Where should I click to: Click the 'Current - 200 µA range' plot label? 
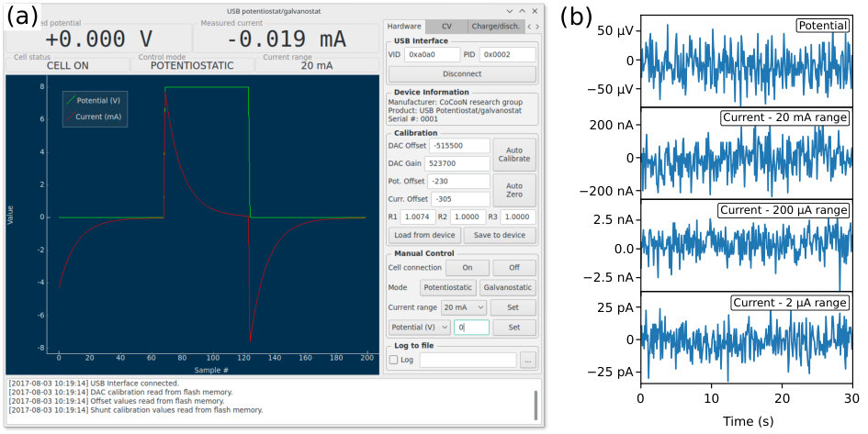[783, 210]
